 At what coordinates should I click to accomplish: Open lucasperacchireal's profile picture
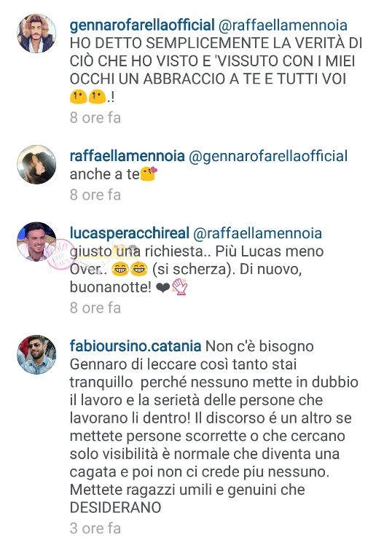pyautogui.click(x=36, y=241)
